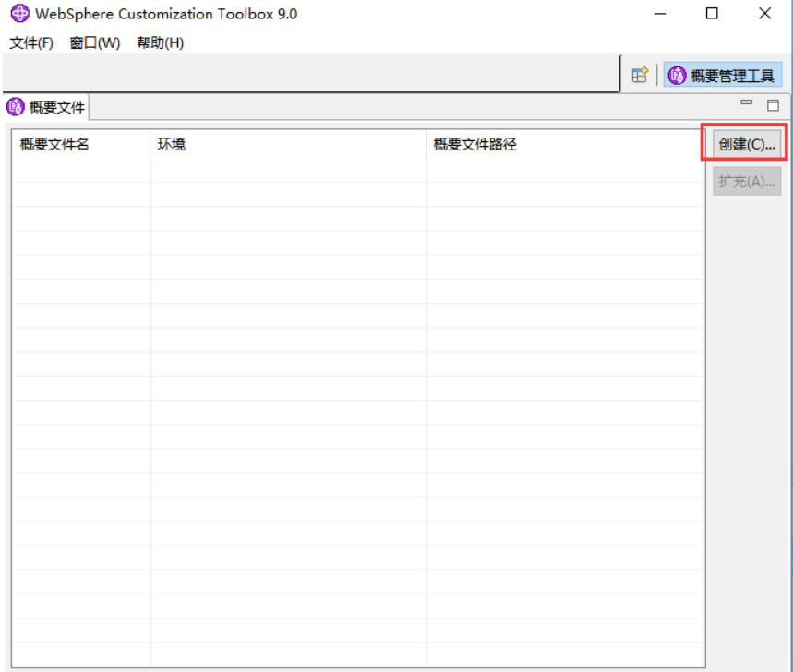Click the 概要文件 tab icon

(x=15, y=107)
